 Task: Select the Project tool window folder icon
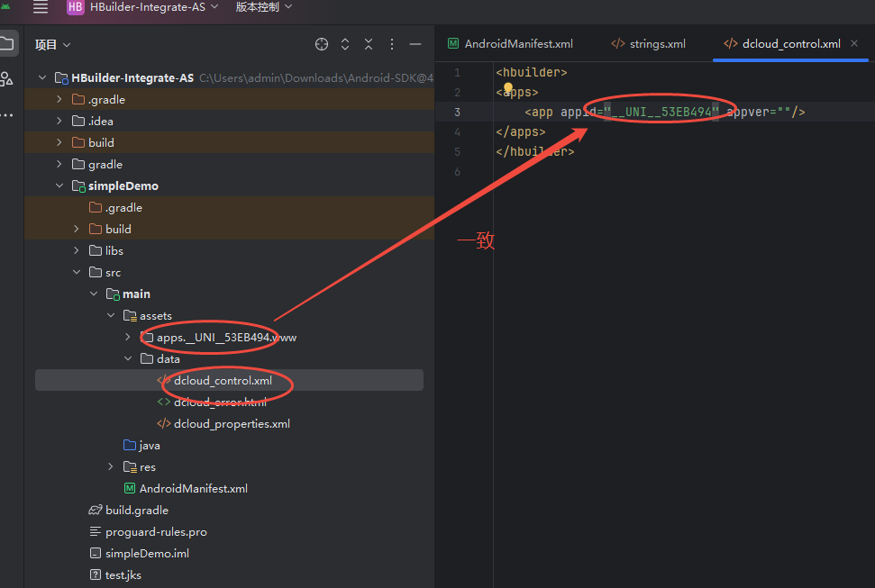point(6,43)
